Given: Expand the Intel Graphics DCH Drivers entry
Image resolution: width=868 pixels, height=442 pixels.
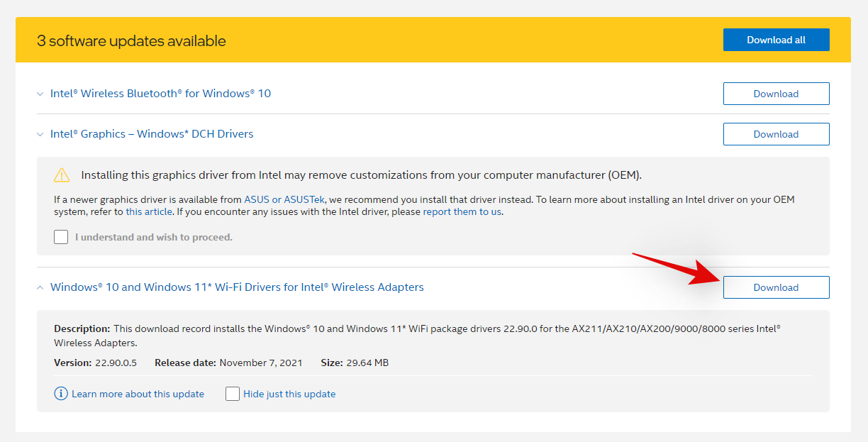Looking at the screenshot, I should [40, 133].
